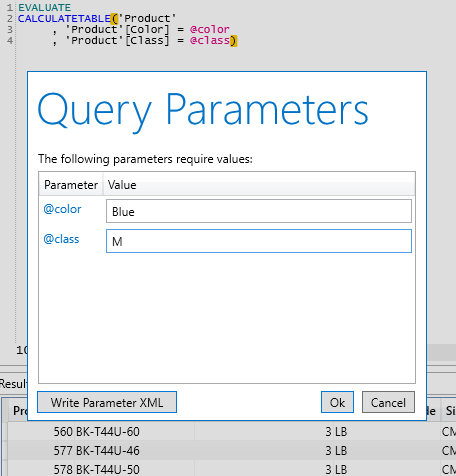Click the Query Parameters dialog title
The image size is (456, 476).
click(x=203, y=110)
